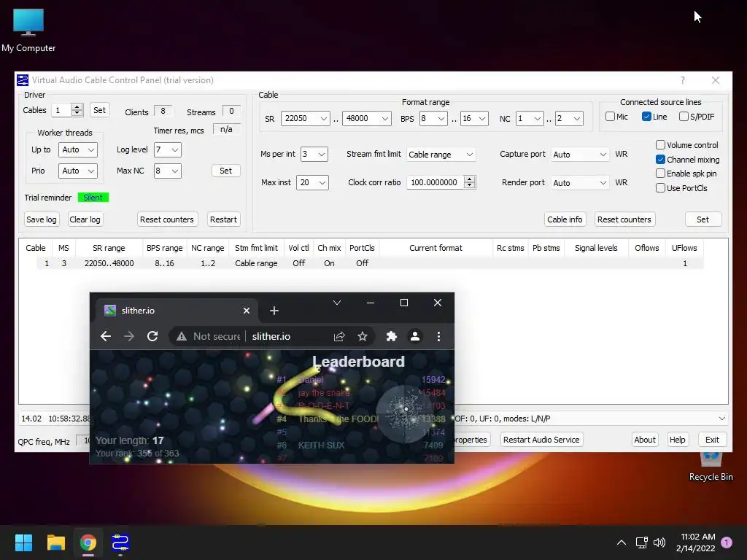This screenshot has width=747, height=560.
Task: Open the BPS minimum 8 dropdown
Action: pos(433,118)
